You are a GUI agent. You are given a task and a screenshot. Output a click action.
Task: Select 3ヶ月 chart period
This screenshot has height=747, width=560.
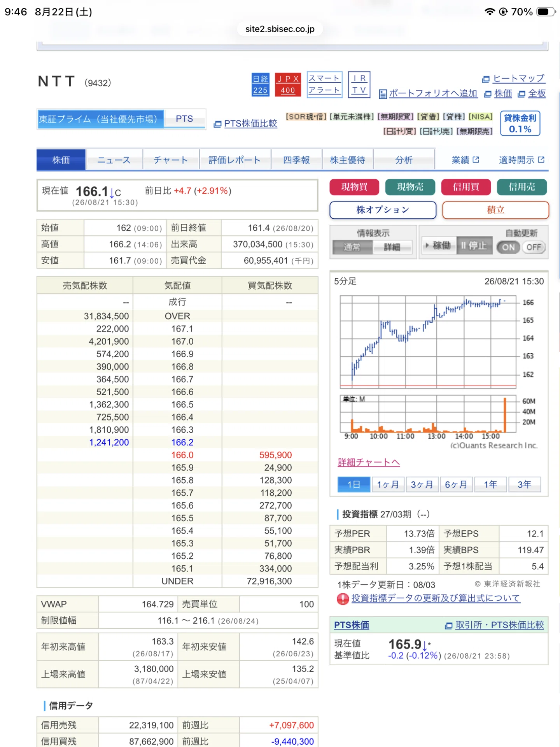422,485
